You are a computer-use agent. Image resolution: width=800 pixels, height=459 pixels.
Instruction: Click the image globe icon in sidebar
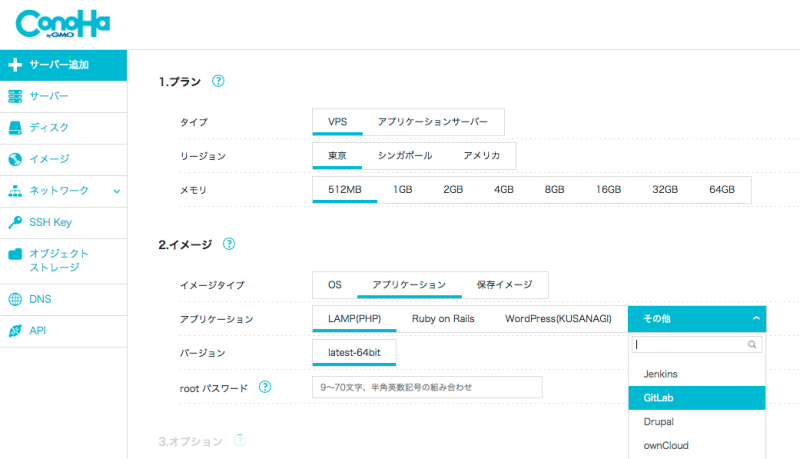15,159
